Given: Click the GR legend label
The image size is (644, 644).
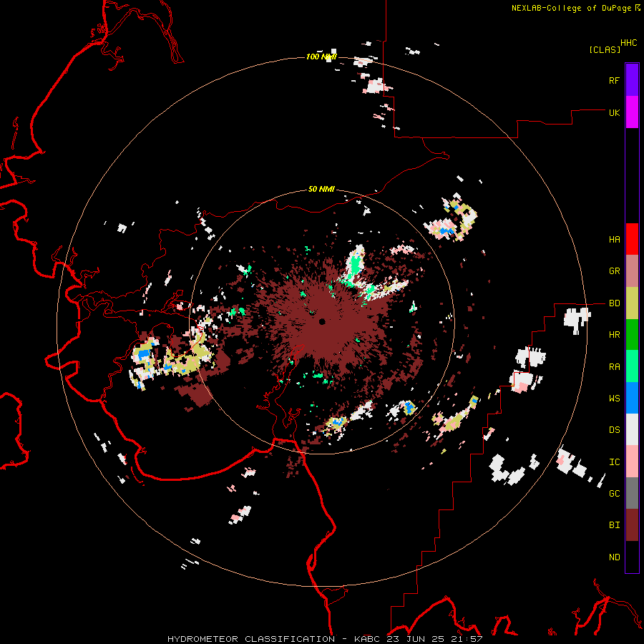Looking at the screenshot, I should (x=614, y=271).
